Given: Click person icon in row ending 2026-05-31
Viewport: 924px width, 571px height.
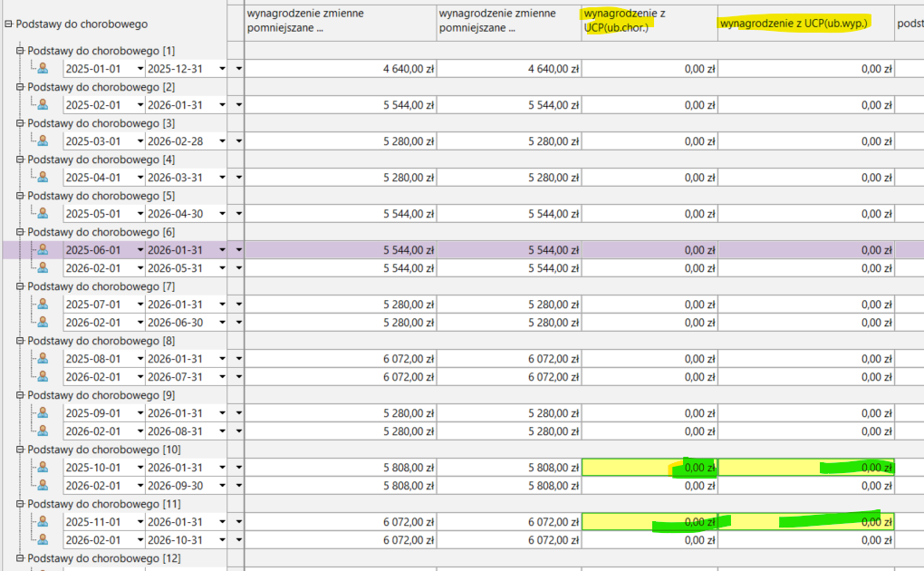Looking at the screenshot, I should click(42, 267).
